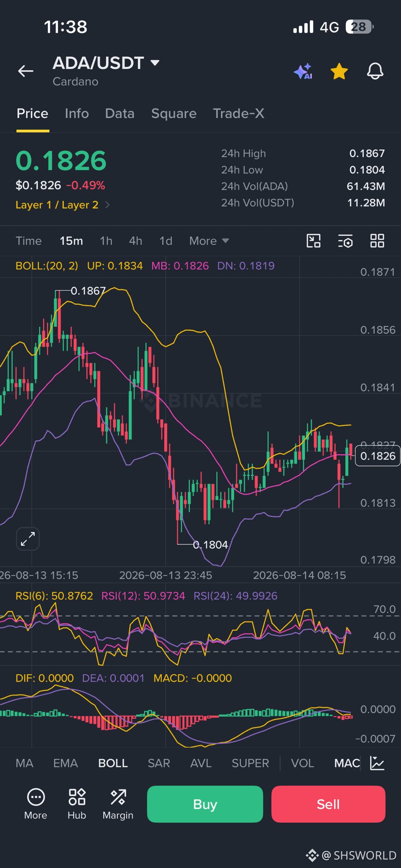Image resolution: width=401 pixels, height=868 pixels.
Task: Tap the DIF value in MACD legend
Action: (45, 678)
